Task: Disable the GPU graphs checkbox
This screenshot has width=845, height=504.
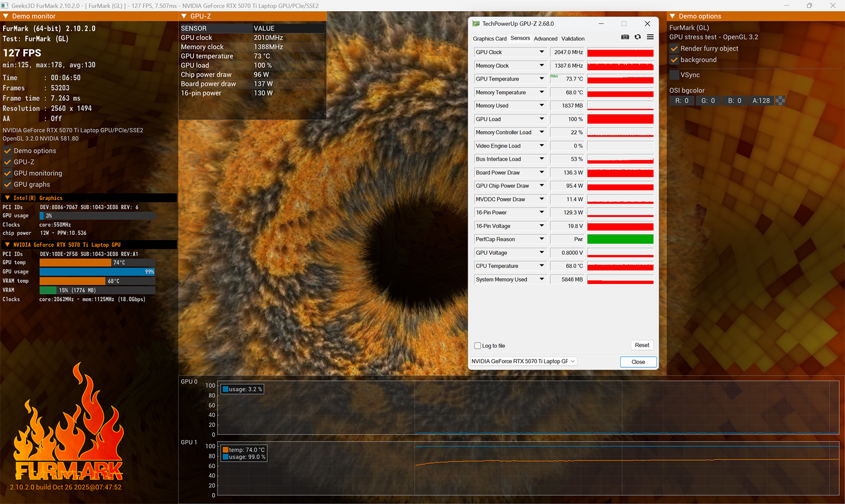Action: pyautogui.click(x=7, y=185)
